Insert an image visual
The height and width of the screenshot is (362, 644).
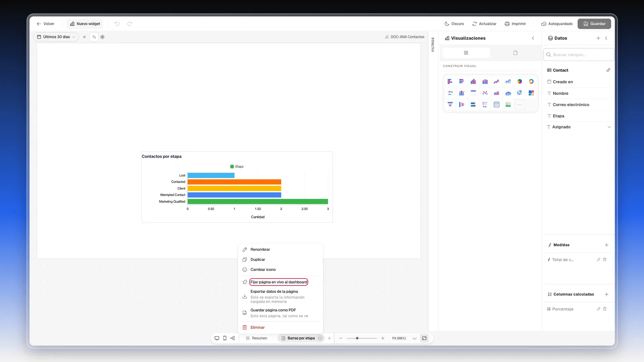[x=508, y=105]
